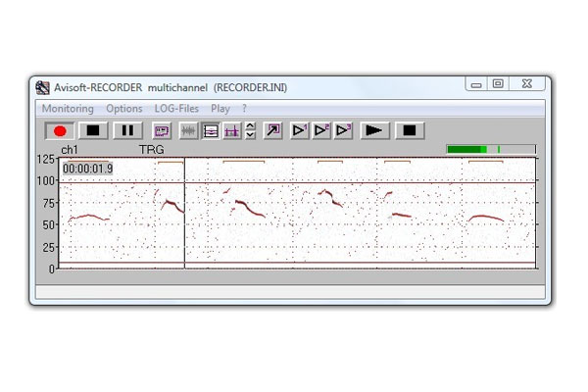Close the Avisoft-RECORDER window
Screen dimensions: 588x392
point(527,83)
